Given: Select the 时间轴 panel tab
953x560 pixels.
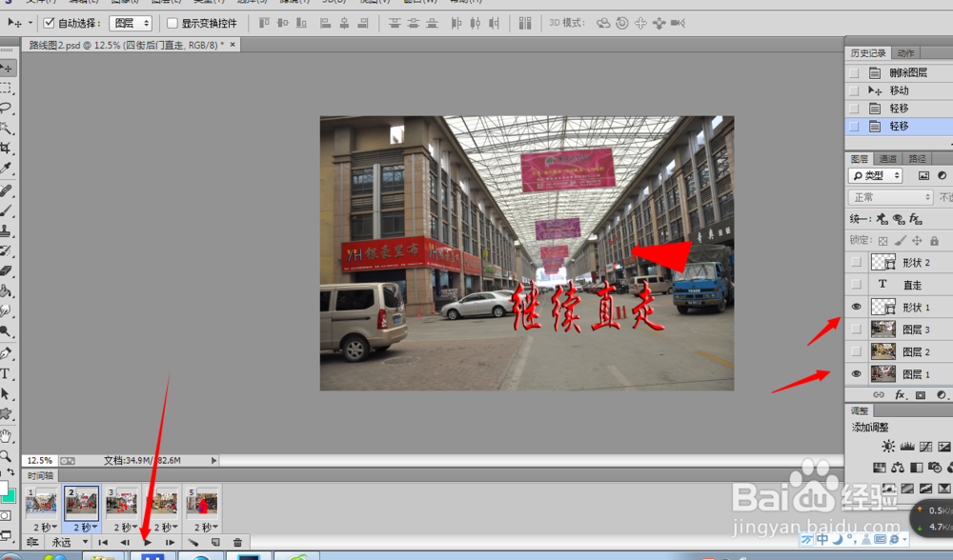Looking at the screenshot, I should tap(40, 475).
